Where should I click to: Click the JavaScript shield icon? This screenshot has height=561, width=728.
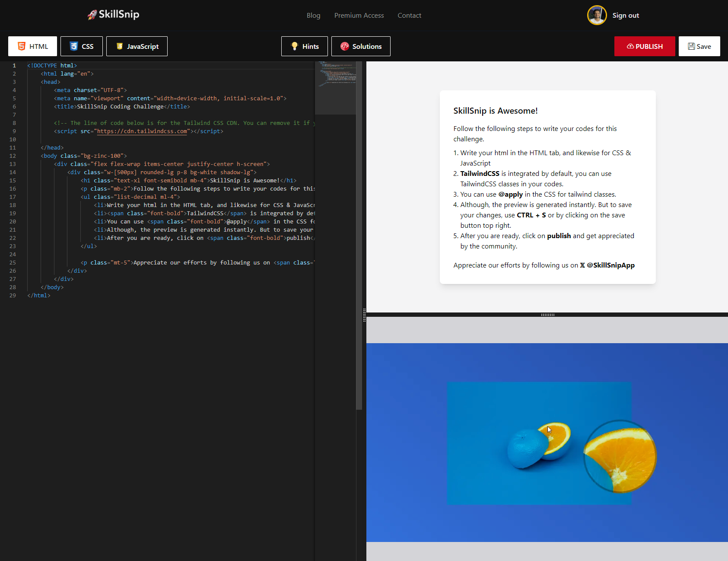coord(120,46)
